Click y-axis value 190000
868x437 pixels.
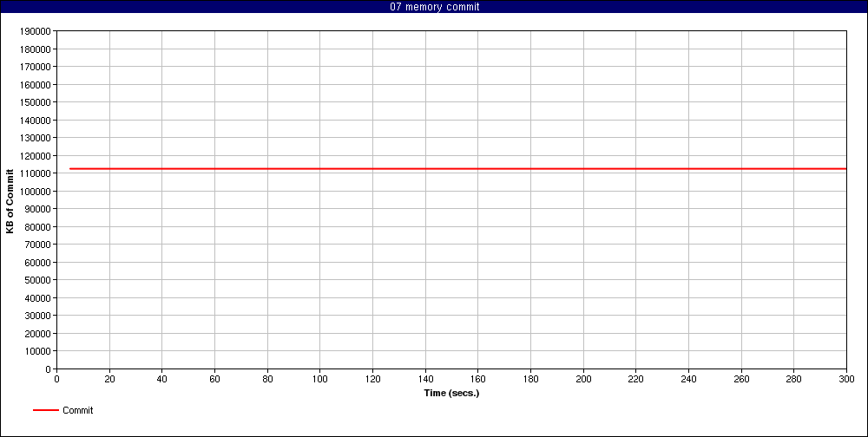(36, 31)
